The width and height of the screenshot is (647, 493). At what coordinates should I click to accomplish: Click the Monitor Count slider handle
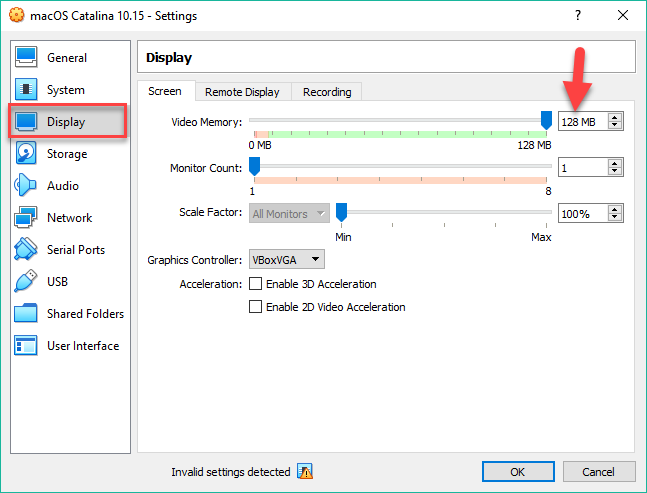click(254, 166)
